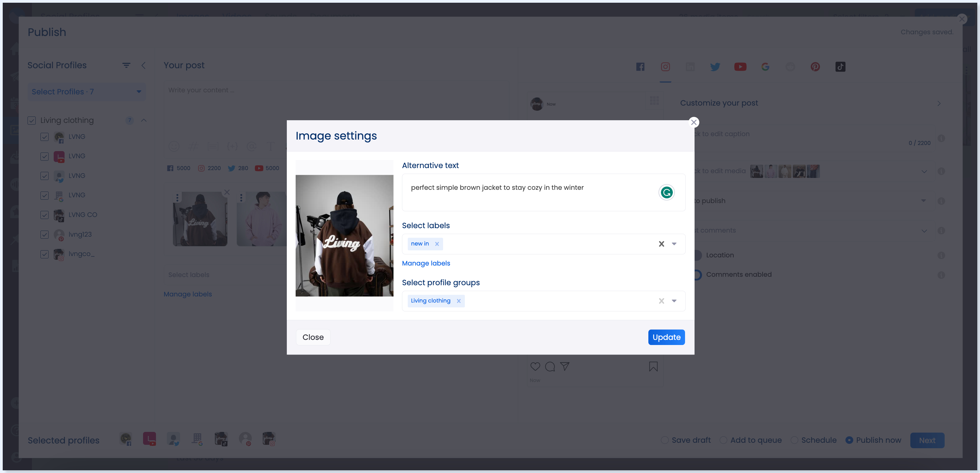Image resolution: width=980 pixels, height=473 pixels.
Task: Open the second image's three-dot menu
Action: tap(241, 198)
